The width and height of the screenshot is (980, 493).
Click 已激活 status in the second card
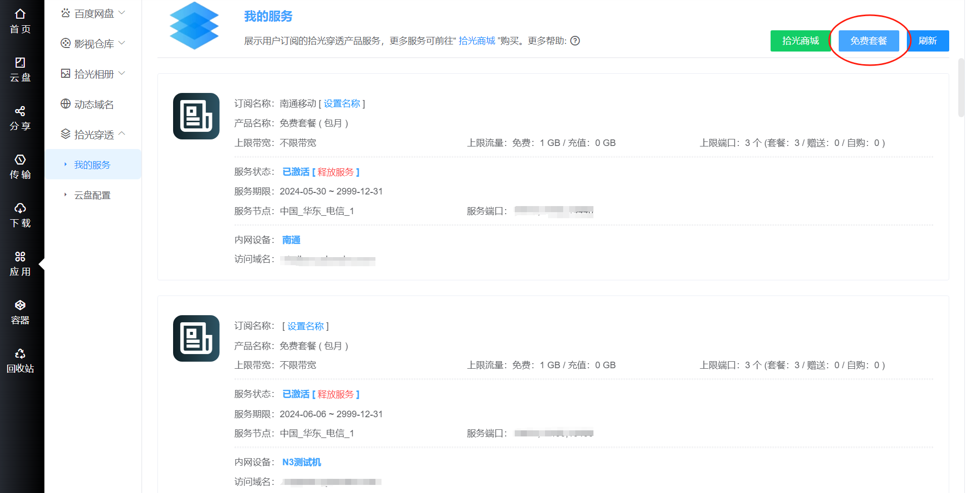point(296,395)
